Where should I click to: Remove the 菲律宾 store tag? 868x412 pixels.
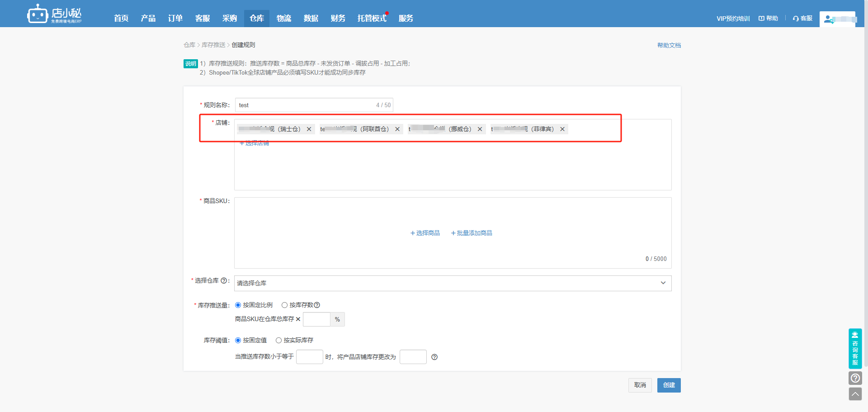(562, 129)
